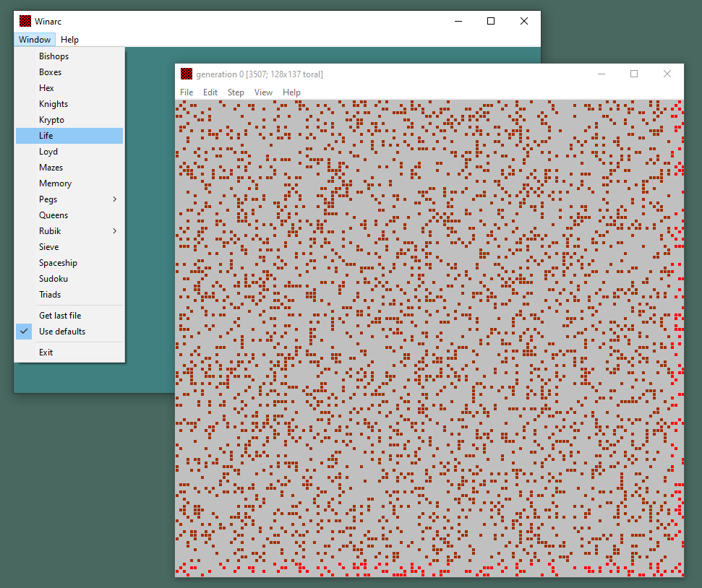The image size is (702, 588).
Task: Choose the Hex game entry
Action: 69,88
